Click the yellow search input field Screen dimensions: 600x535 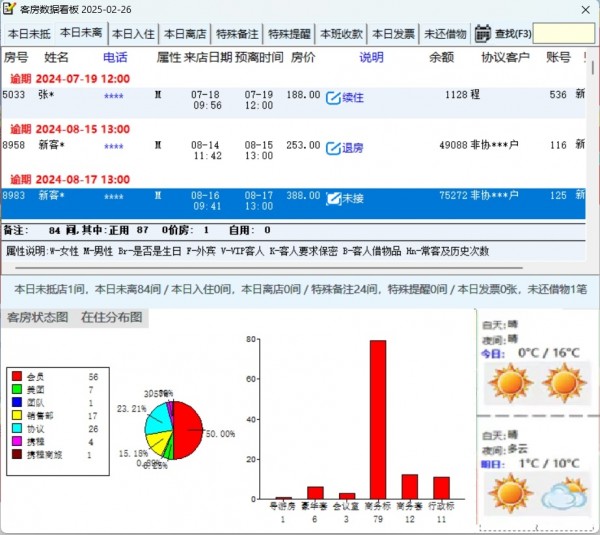pos(563,33)
